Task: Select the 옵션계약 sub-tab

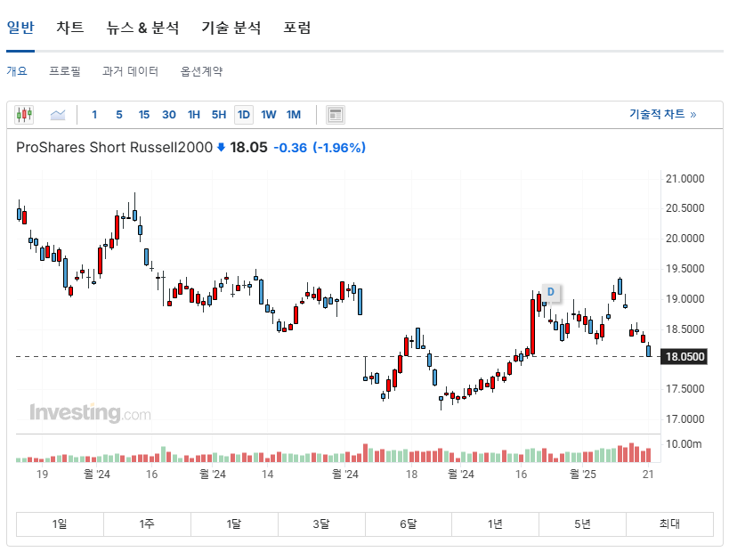Action: click(x=201, y=71)
